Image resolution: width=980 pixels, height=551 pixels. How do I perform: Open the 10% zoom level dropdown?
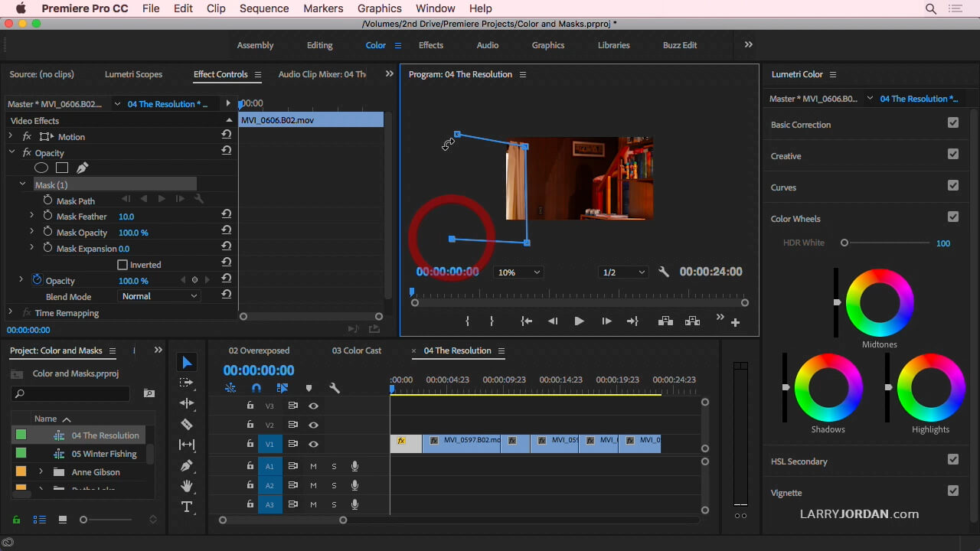[518, 272]
